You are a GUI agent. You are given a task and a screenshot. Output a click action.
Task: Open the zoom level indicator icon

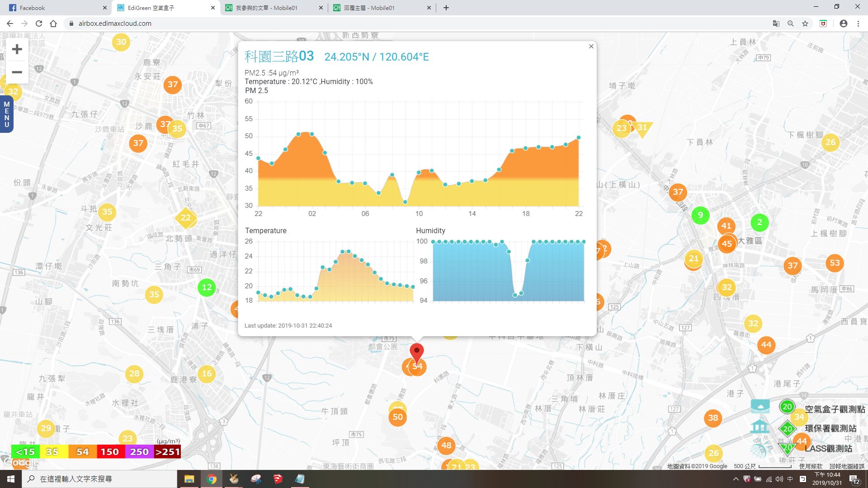(790, 23)
